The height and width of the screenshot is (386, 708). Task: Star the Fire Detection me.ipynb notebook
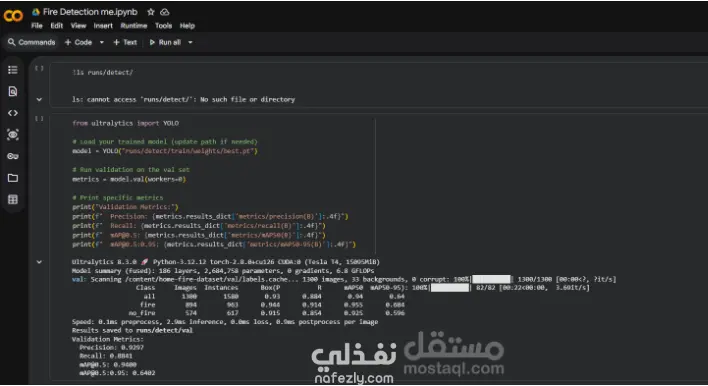point(151,12)
